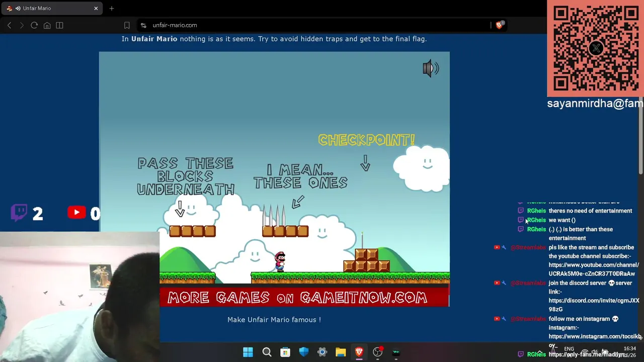The height and width of the screenshot is (362, 644).
Task: Open Windows Search from taskbar
Action: (267, 352)
